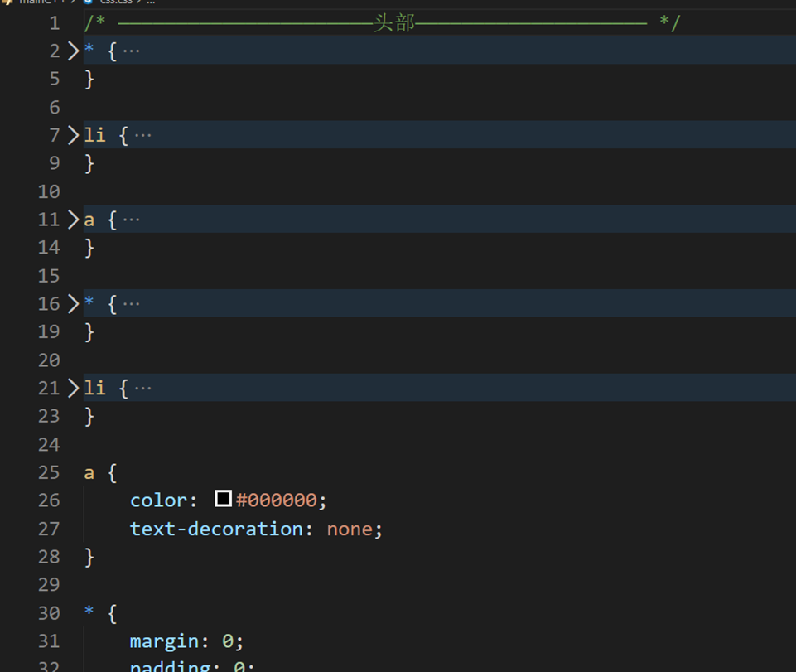Click the none value on line 27
The width and height of the screenshot is (796, 672).
point(349,529)
